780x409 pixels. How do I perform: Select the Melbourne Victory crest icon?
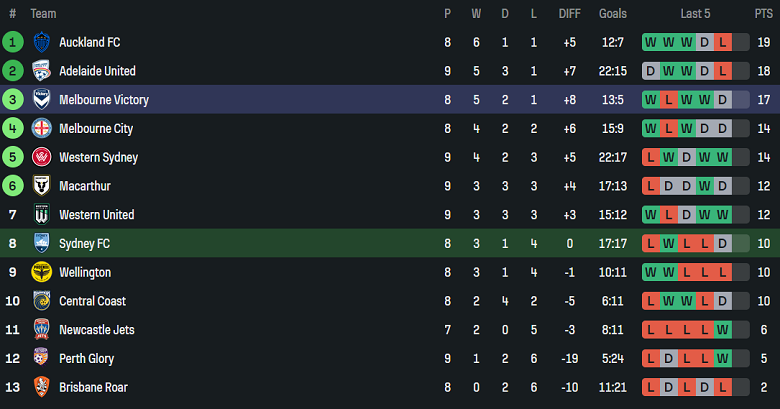click(41, 100)
